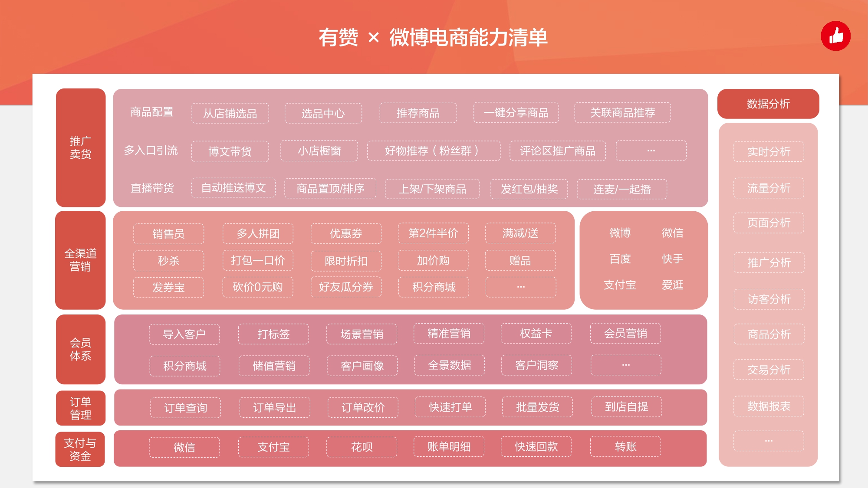Click the 直播带货 row label

point(152,188)
